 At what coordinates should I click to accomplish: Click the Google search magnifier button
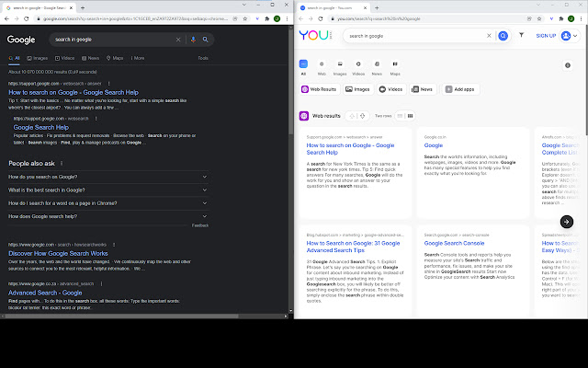(x=206, y=40)
